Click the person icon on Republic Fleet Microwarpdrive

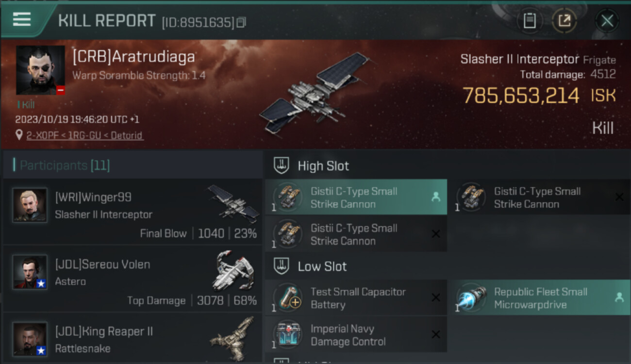(x=619, y=298)
